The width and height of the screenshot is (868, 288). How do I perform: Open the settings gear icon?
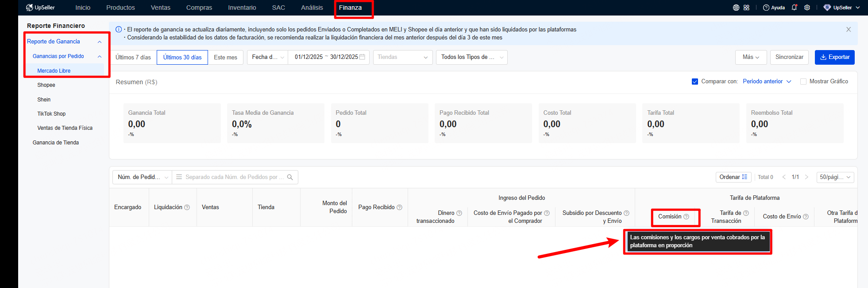[807, 8]
